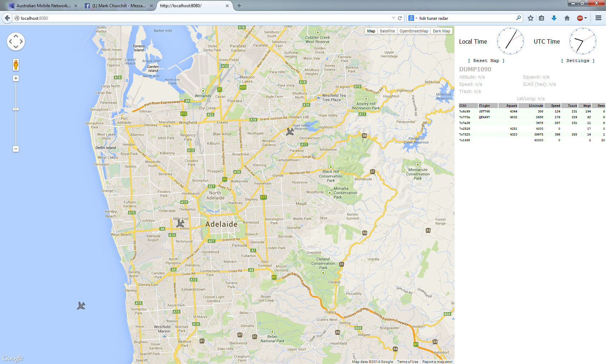Screen dimensions: 606x364
Task: Sort the aircraft table by Squawk column
Action: click(508, 106)
